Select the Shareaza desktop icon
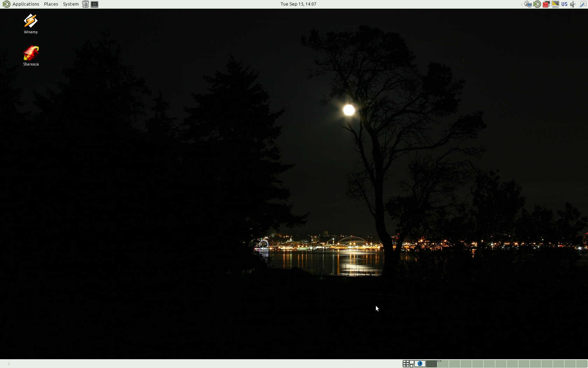Image resolution: width=588 pixels, height=368 pixels. (x=31, y=56)
